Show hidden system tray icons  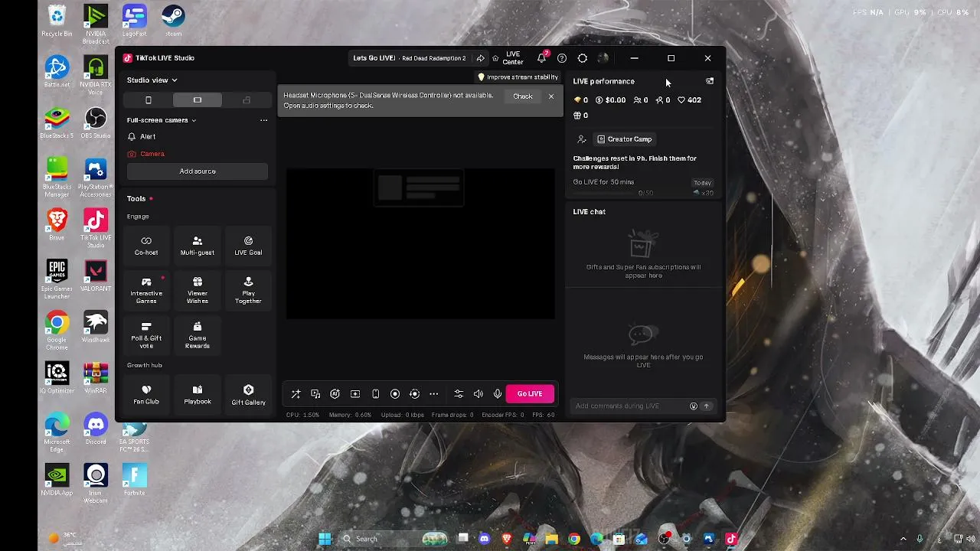point(903,539)
